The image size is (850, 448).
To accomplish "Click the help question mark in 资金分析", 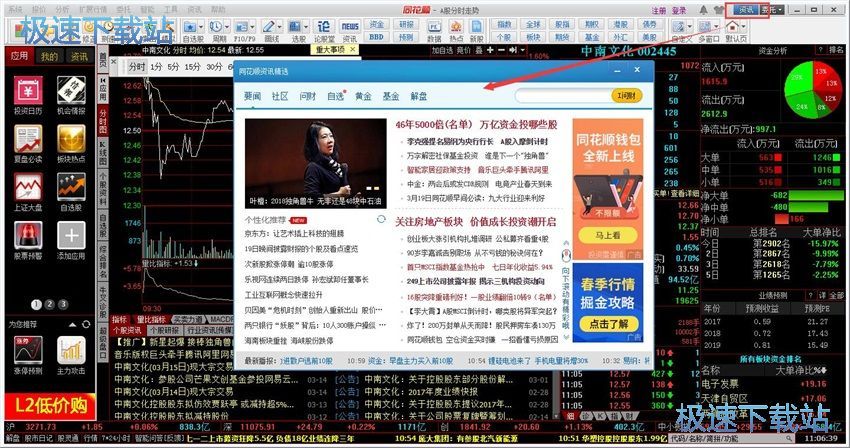I will click(821, 50).
